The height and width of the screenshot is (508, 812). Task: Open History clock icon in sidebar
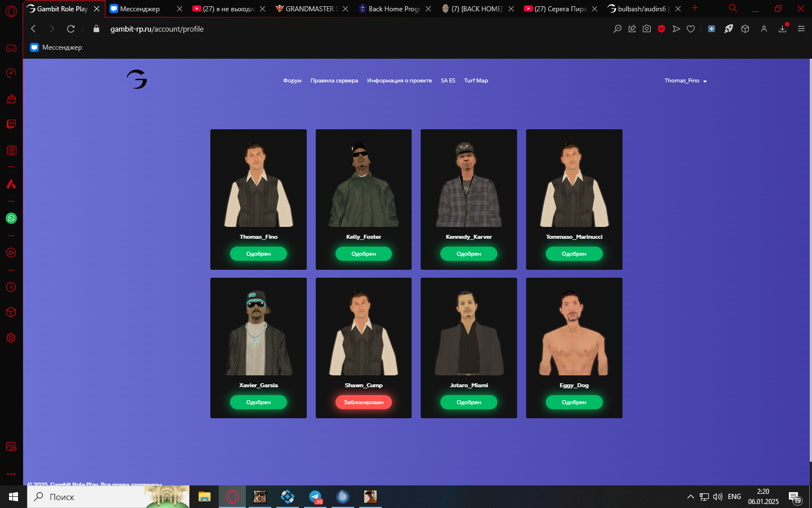coord(11,287)
